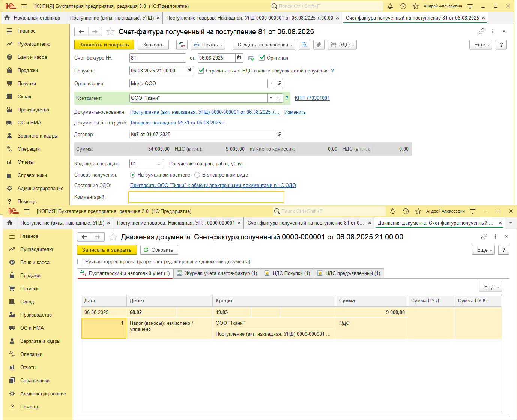This screenshot has width=517, height=420.
Task: Open the Еще menu above the postings table
Action: point(491,286)
